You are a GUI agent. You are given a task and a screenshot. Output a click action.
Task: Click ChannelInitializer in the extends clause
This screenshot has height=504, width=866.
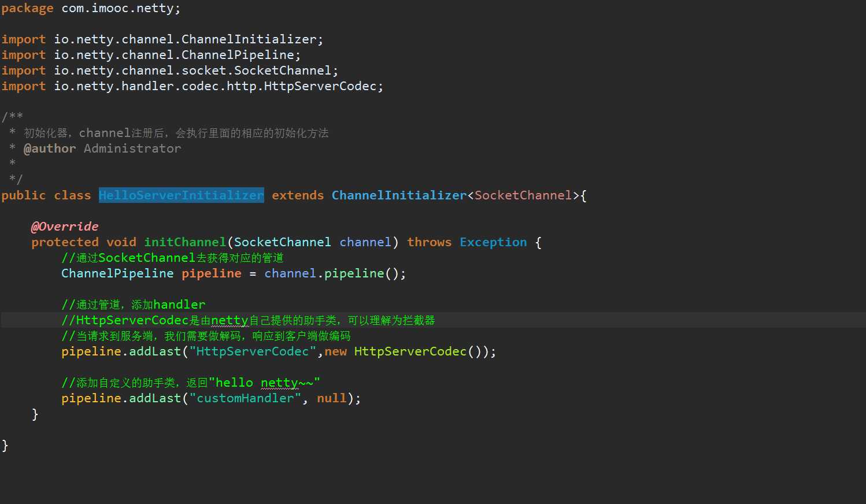click(x=399, y=195)
